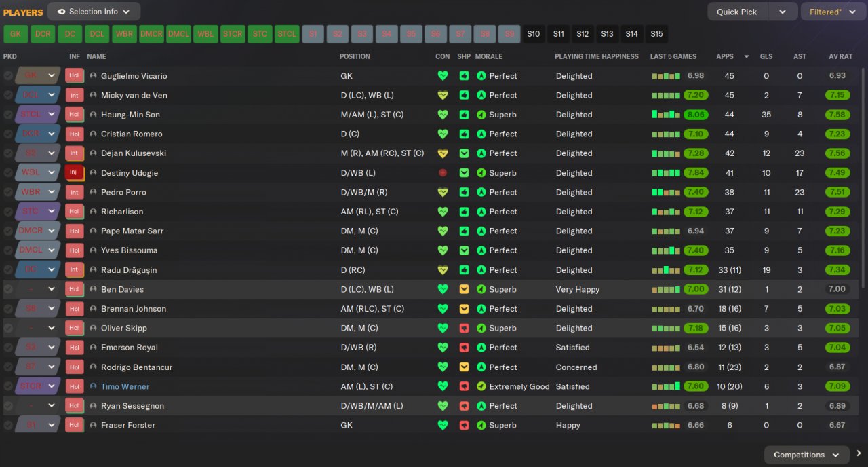Click Pedro Porro's Int status badge
Screen dimensions: 868x467
[74, 192]
